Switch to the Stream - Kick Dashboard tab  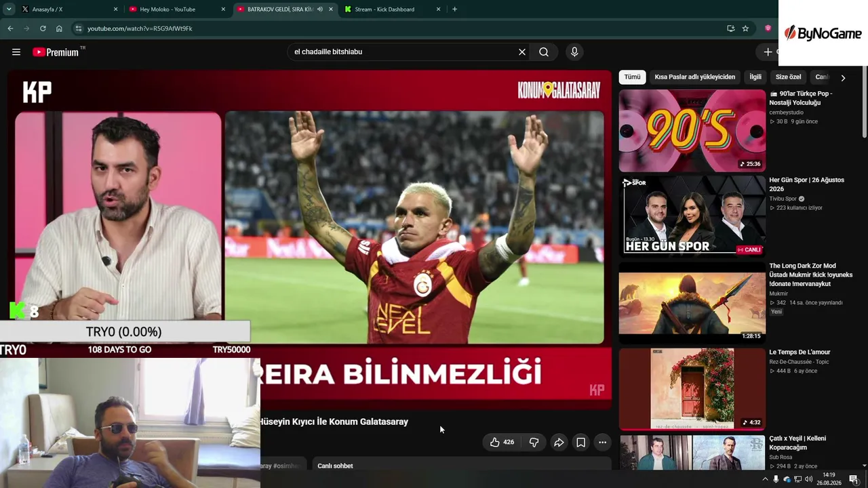pyautogui.click(x=392, y=9)
